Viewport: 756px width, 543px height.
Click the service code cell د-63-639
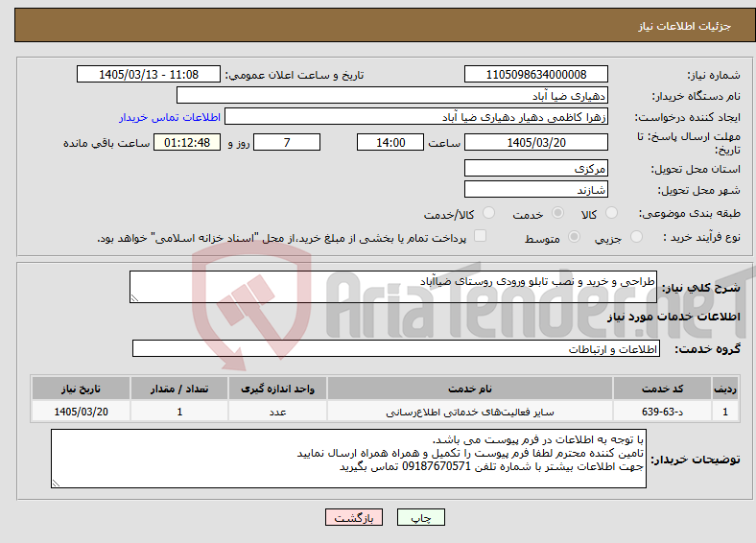663,412
